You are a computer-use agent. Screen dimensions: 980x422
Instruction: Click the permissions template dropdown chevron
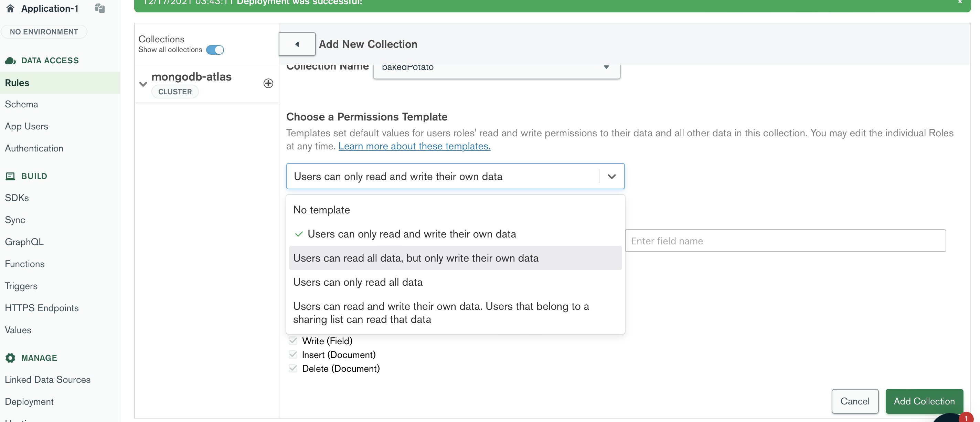[611, 177]
